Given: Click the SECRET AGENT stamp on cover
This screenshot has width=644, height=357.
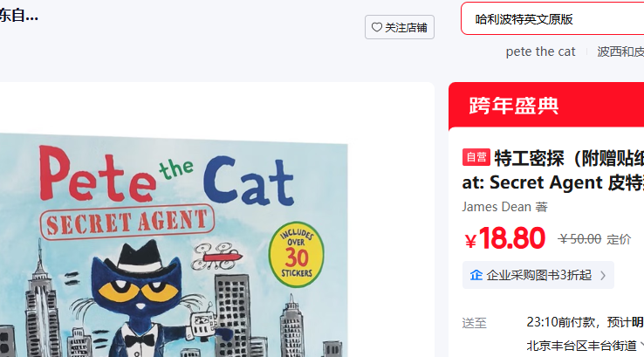Looking at the screenshot, I should (x=127, y=222).
